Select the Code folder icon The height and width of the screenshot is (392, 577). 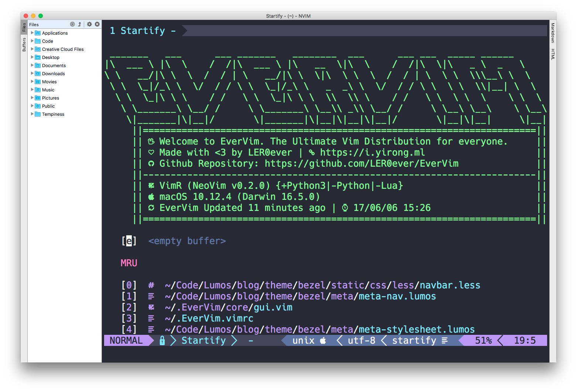tap(38, 41)
